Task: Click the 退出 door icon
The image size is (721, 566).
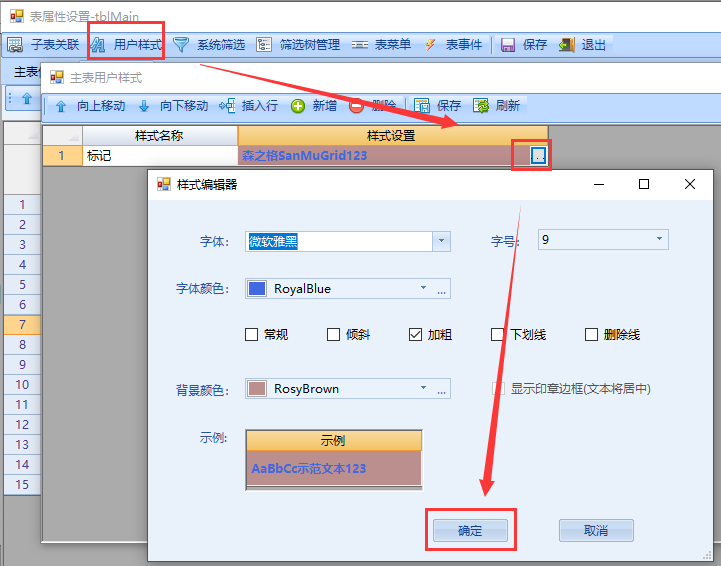Action: [566, 45]
